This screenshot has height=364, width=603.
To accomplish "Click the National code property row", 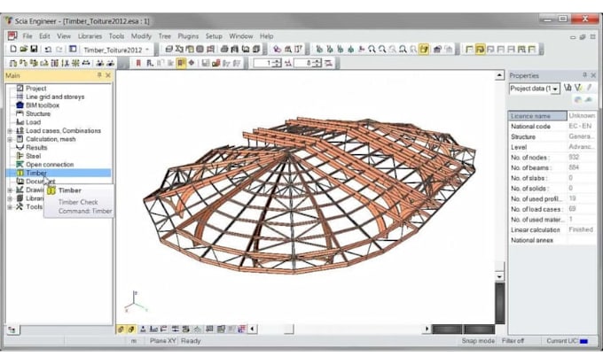I will click(x=552, y=126).
